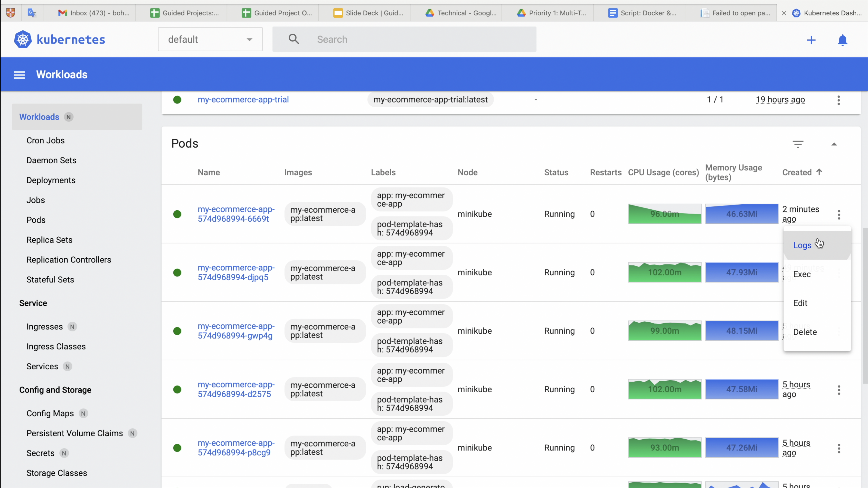Select Exec from the pod menu
This screenshot has height=488, width=868.
point(802,274)
